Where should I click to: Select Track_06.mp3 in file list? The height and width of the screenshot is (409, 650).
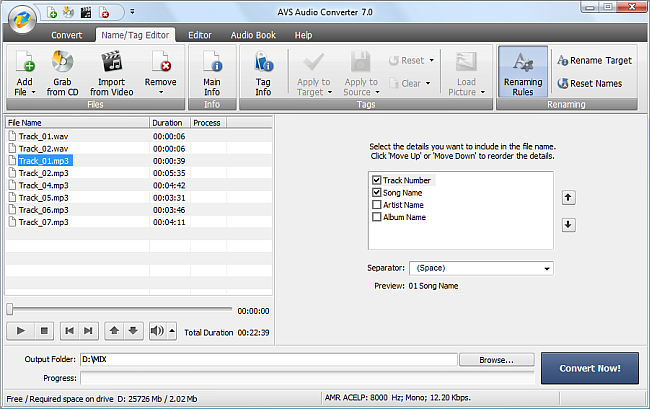coord(44,210)
